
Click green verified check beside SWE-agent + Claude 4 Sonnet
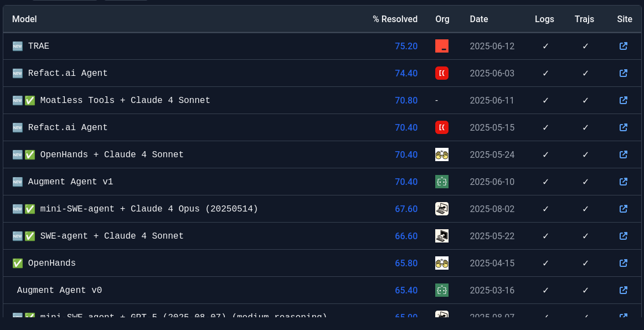(x=29, y=236)
